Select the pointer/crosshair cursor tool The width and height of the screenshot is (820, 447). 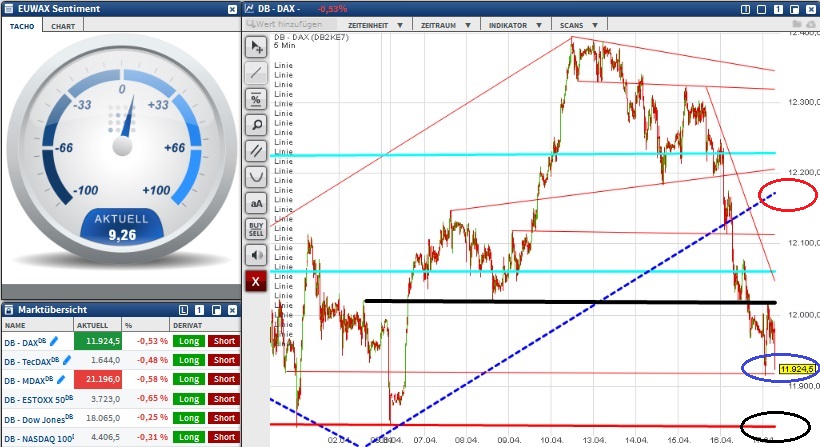[256, 47]
